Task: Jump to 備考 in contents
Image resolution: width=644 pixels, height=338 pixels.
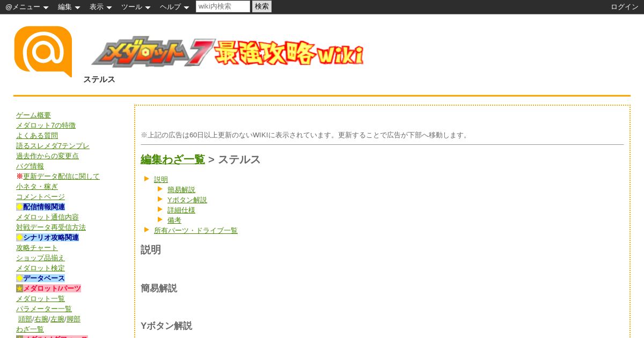Action: (x=174, y=221)
